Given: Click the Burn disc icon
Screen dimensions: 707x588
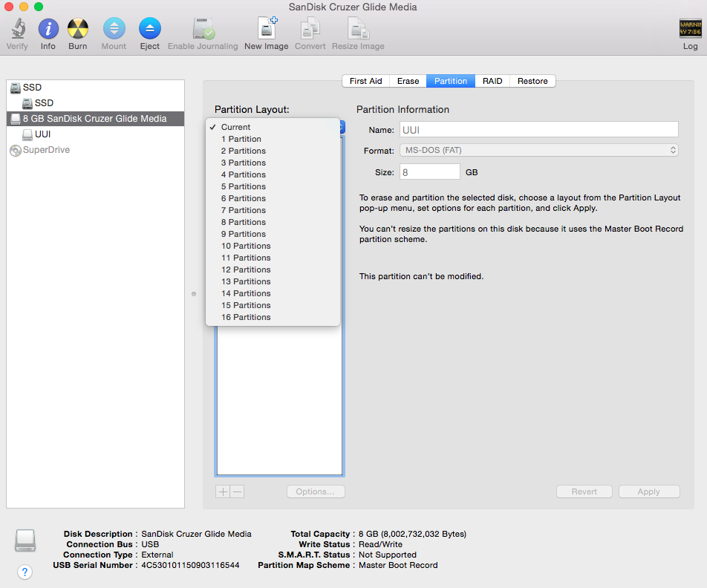Looking at the screenshot, I should click(77, 29).
